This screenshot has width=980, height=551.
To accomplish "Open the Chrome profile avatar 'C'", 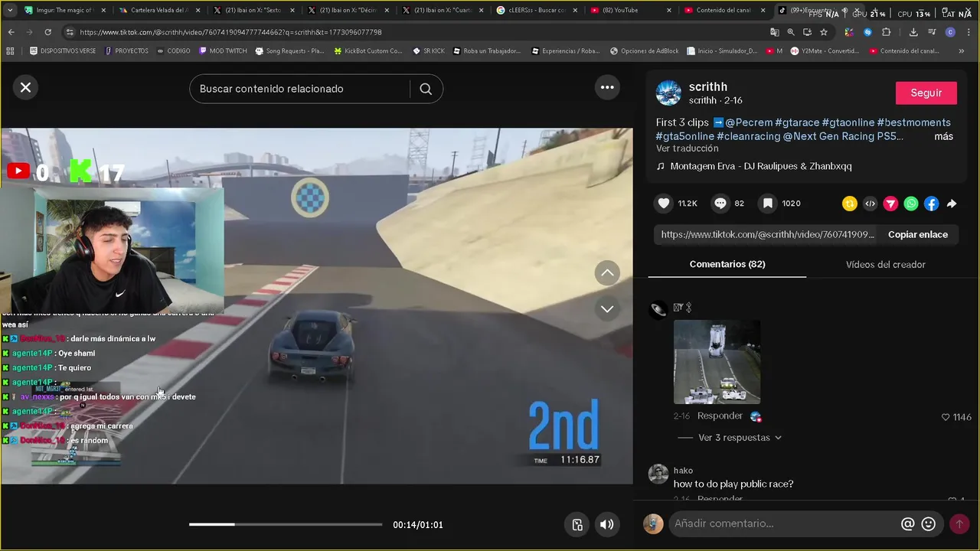I will pos(950,32).
